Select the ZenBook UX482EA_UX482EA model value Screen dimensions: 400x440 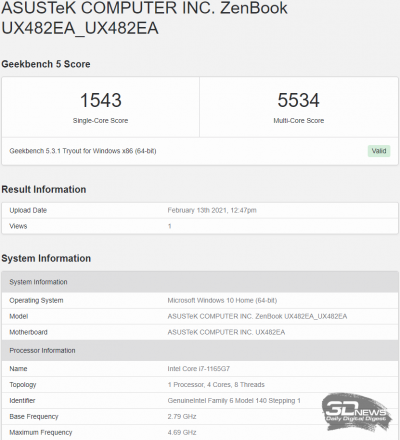257,316
